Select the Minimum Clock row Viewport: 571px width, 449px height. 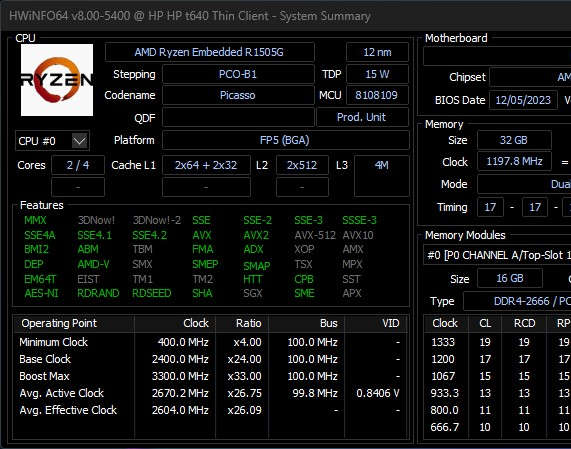(210, 342)
